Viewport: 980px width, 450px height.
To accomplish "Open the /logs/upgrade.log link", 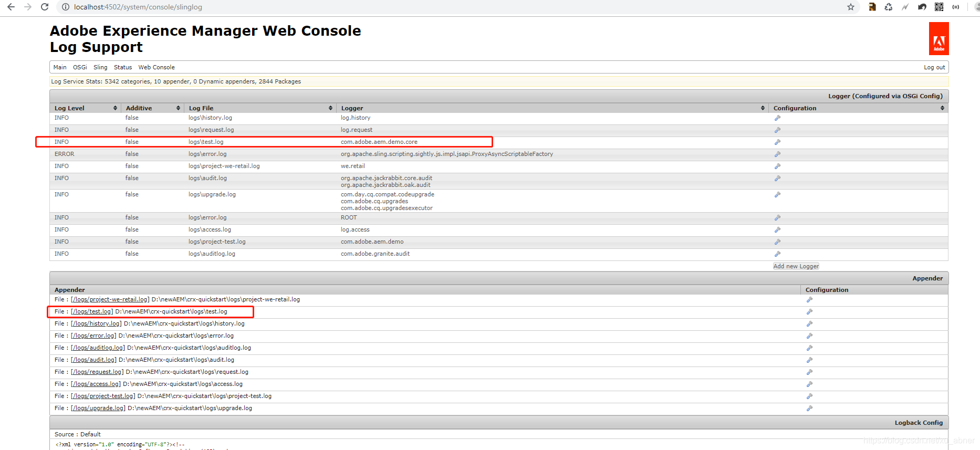I will coord(98,409).
